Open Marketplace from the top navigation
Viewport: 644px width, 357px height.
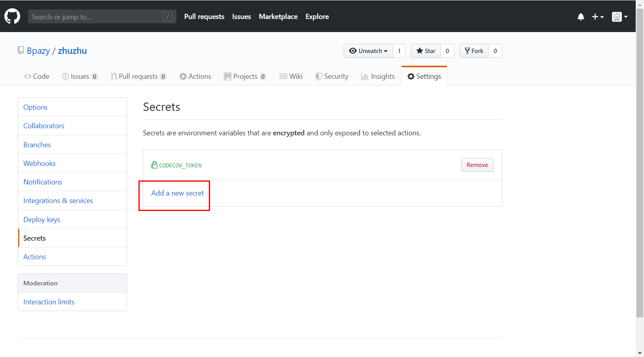[x=278, y=17]
